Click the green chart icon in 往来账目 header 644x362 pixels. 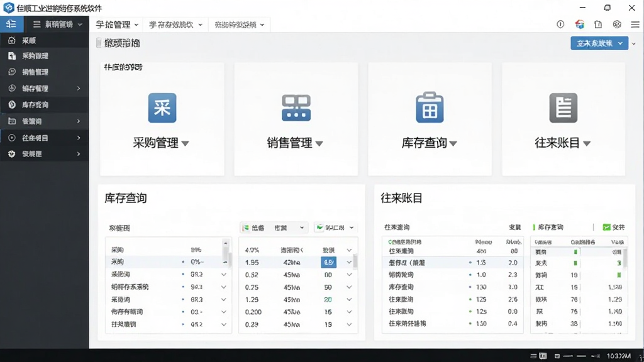pyautogui.click(x=607, y=227)
